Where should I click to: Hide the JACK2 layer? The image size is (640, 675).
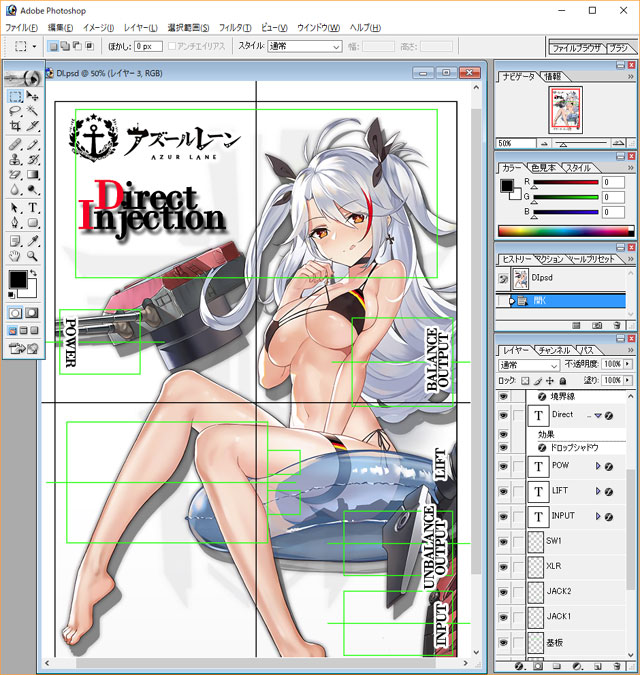coord(503,592)
